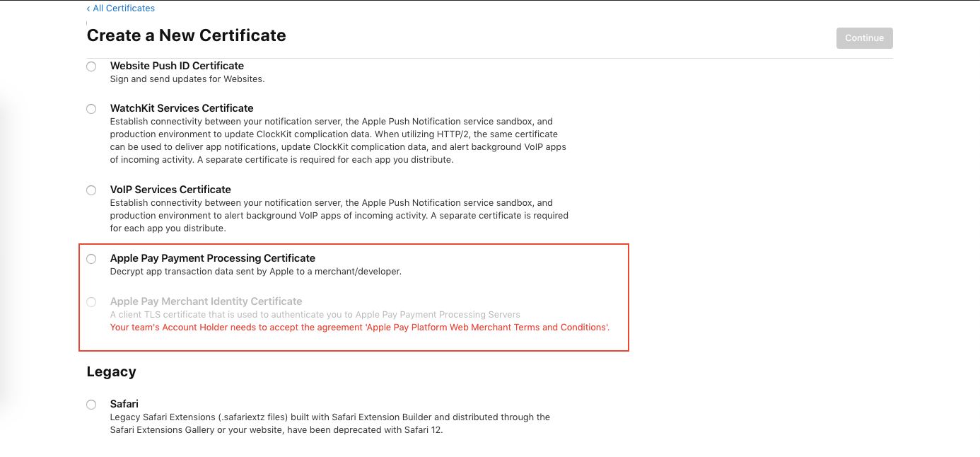
Task: Click the Safari option label
Action: point(124,404)
